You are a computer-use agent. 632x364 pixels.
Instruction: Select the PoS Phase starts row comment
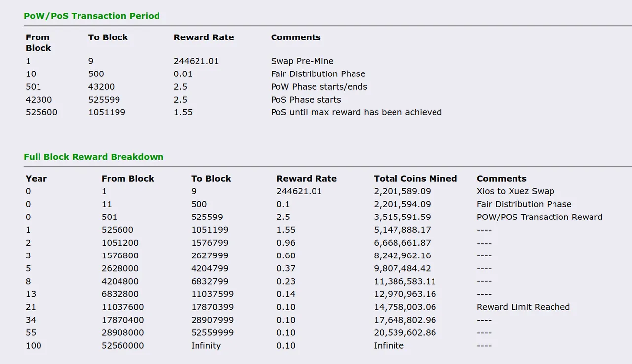(306, 100)
